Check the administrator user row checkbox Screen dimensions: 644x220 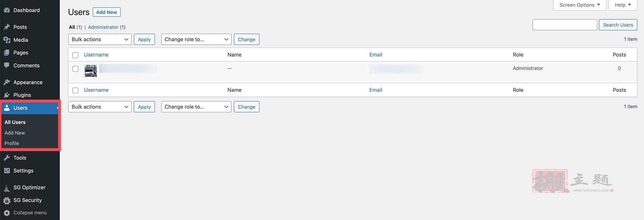pos(75,69)
